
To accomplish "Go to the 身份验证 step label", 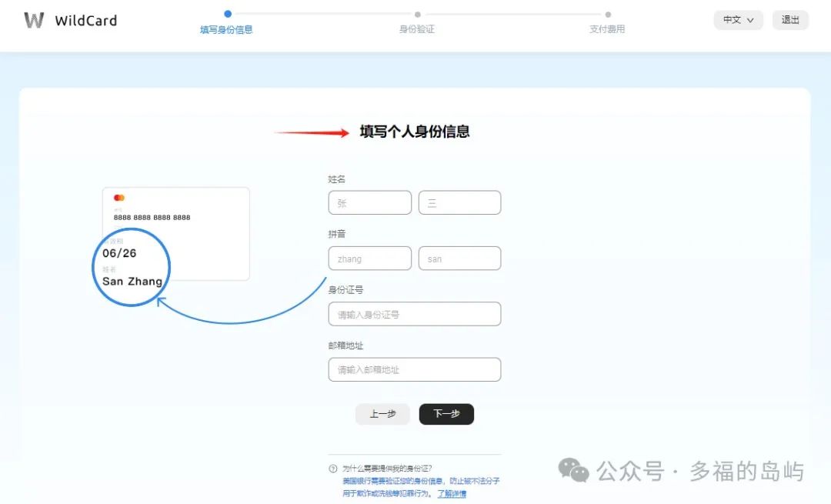I will 417,29.
